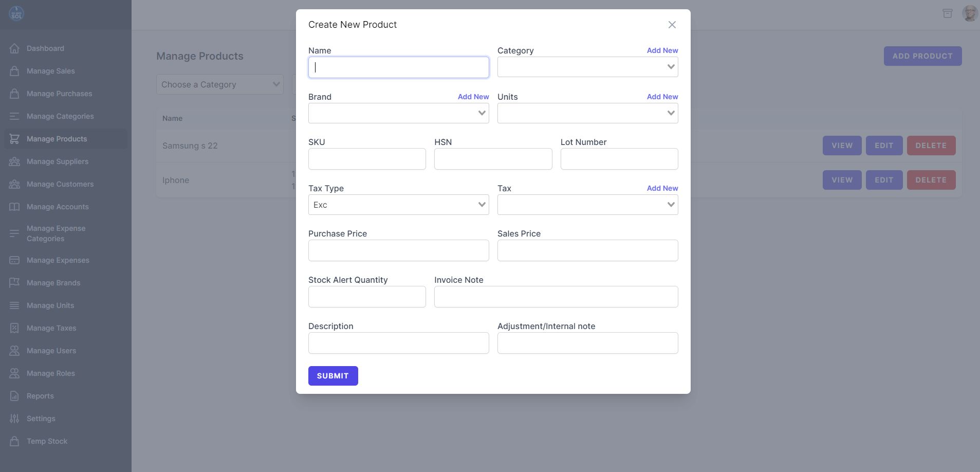Click Add New link beside Category
980x472 pixels.
[x=662, y=50]
